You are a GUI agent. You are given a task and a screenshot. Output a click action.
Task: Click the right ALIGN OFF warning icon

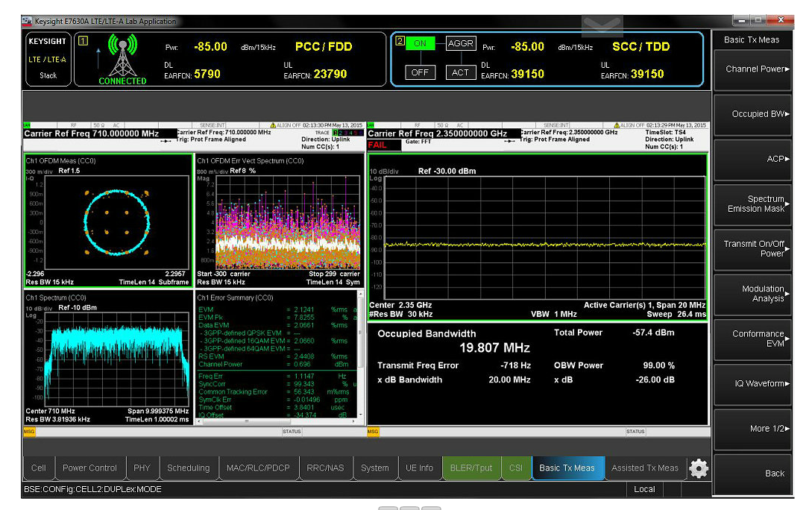[616, 125]
